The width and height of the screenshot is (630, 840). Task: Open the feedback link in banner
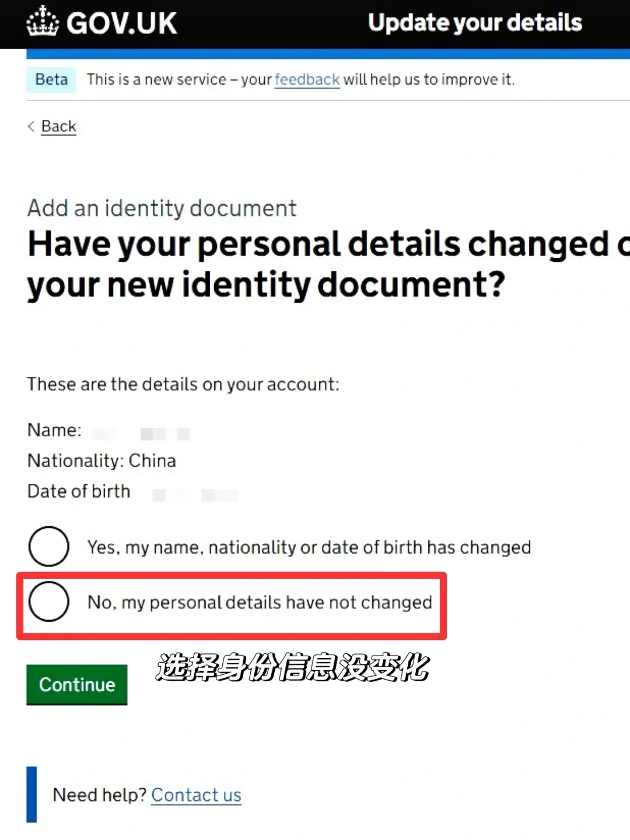point(307,79)
